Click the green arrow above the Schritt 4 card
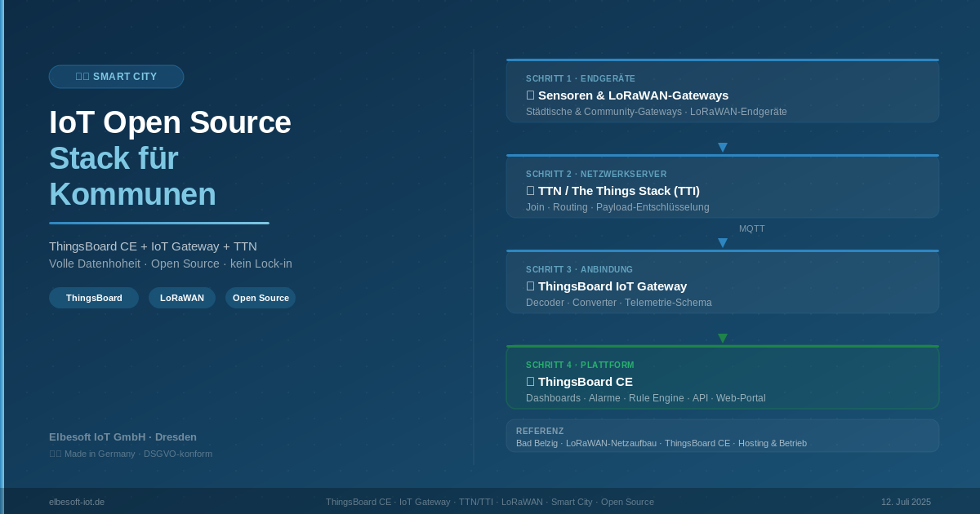The width and height of the screenshot is (980, 514). (722, 339)
